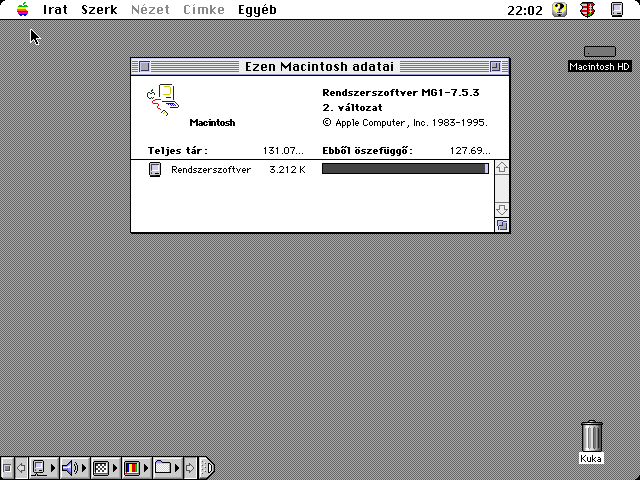This screenshot has height=480, width=640.
Task: Click the Macintosh label under the computer icon
Action: pos(212,123)
